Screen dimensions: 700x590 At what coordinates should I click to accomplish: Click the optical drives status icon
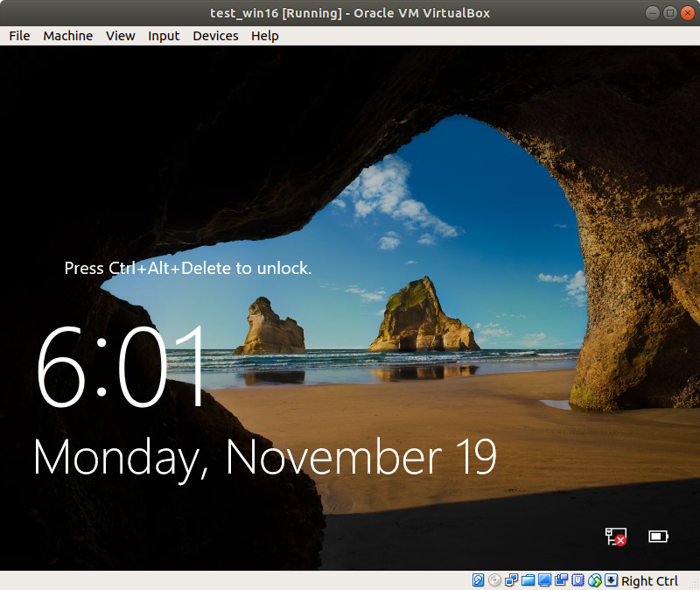tap(493, 580)
